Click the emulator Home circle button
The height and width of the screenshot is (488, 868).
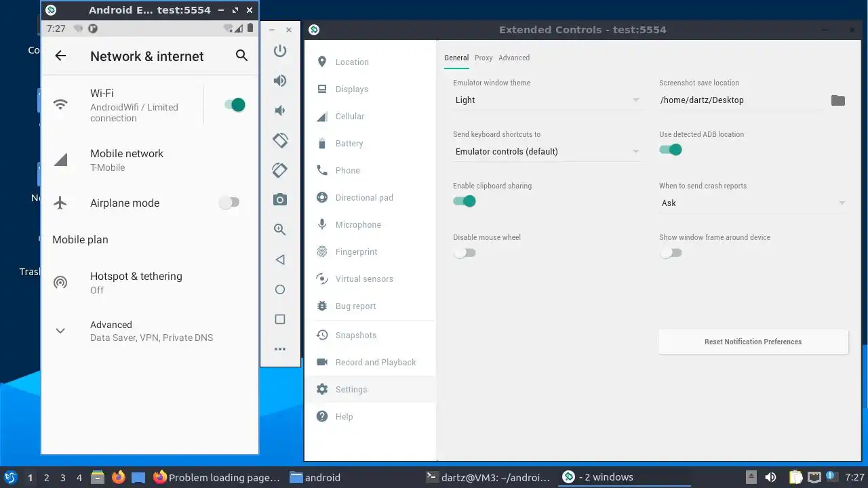(x=280, y=289)
